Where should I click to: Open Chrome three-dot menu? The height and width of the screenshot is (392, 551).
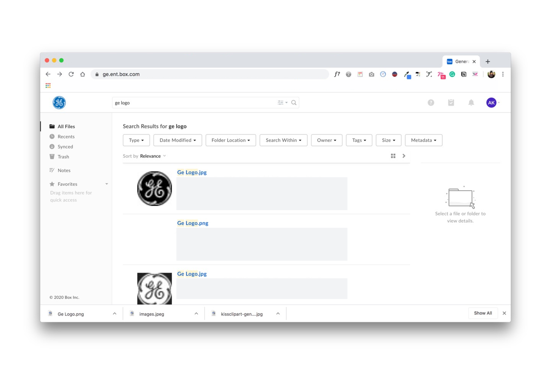point(503,74)
